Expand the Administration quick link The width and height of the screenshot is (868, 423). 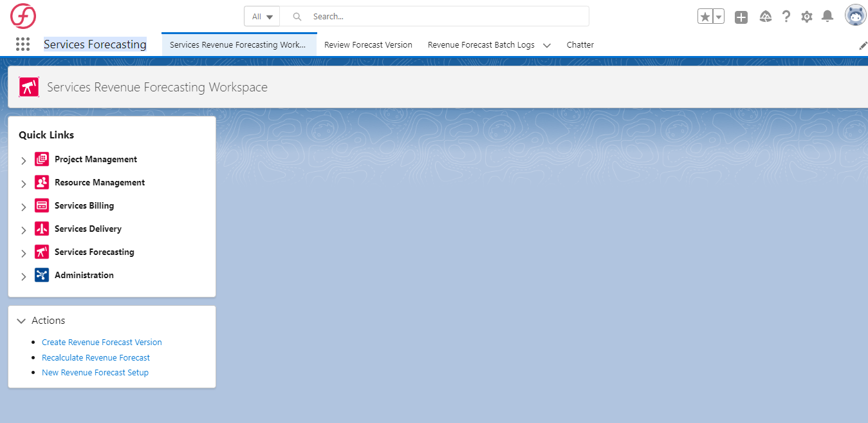click(x=24, y=276)
